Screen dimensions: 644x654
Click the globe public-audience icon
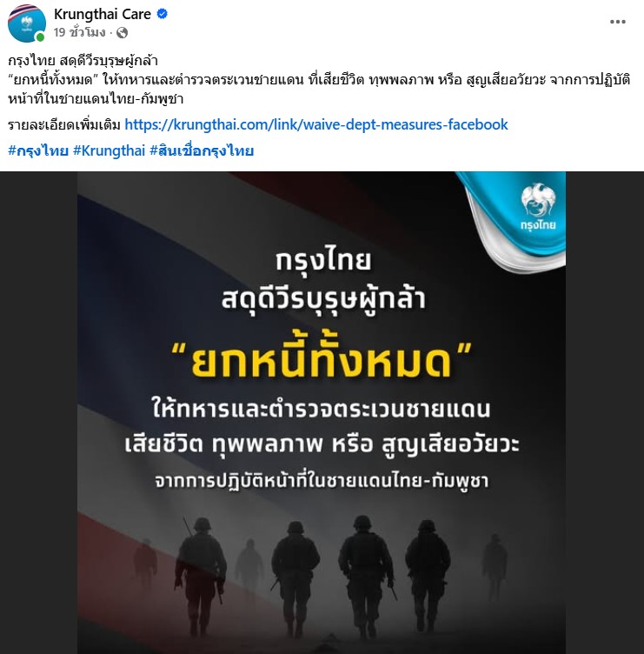click(x=123, y=32)
